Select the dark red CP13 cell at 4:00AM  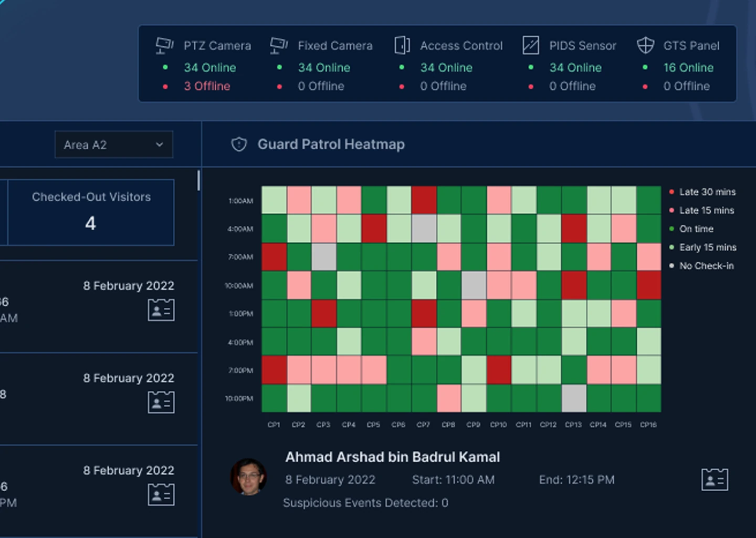(574, 229)
